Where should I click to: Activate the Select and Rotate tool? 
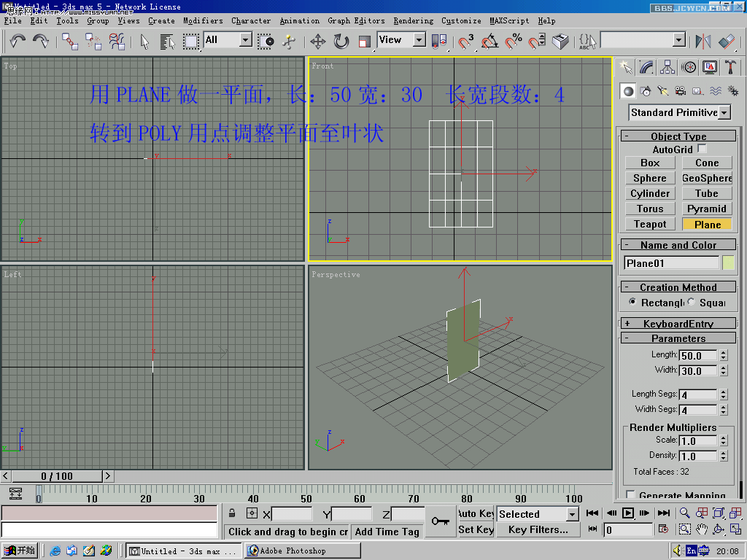(341, 41)
